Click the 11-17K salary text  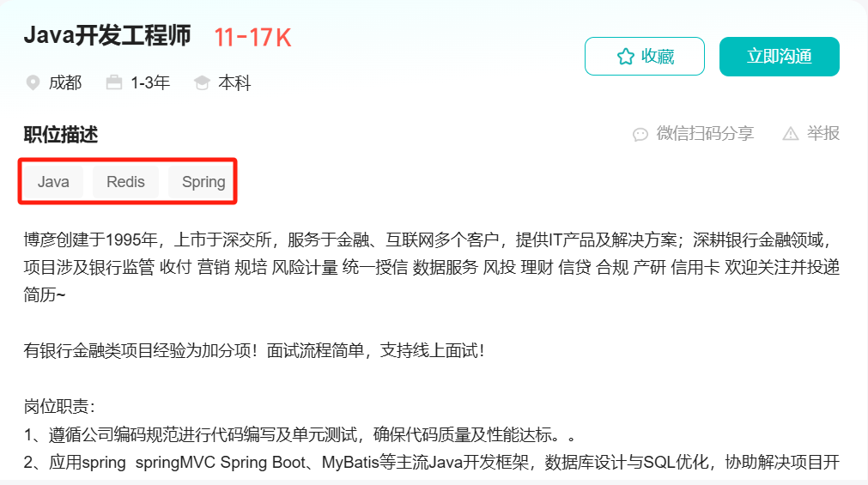click(252, 38)
